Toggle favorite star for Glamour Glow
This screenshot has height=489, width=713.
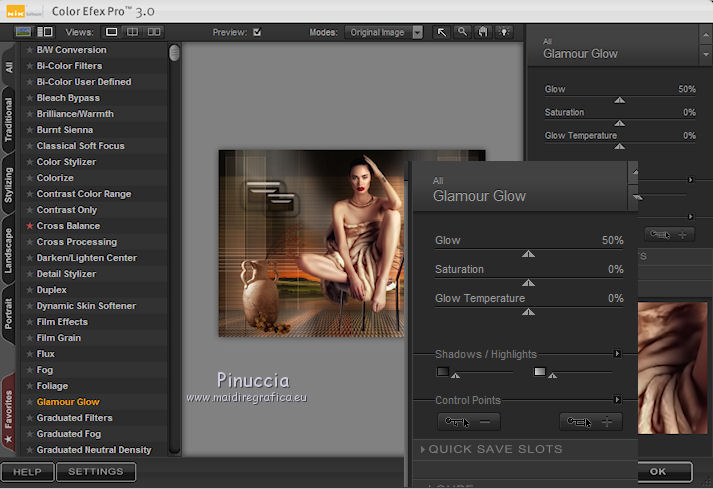tap(29, 402)
